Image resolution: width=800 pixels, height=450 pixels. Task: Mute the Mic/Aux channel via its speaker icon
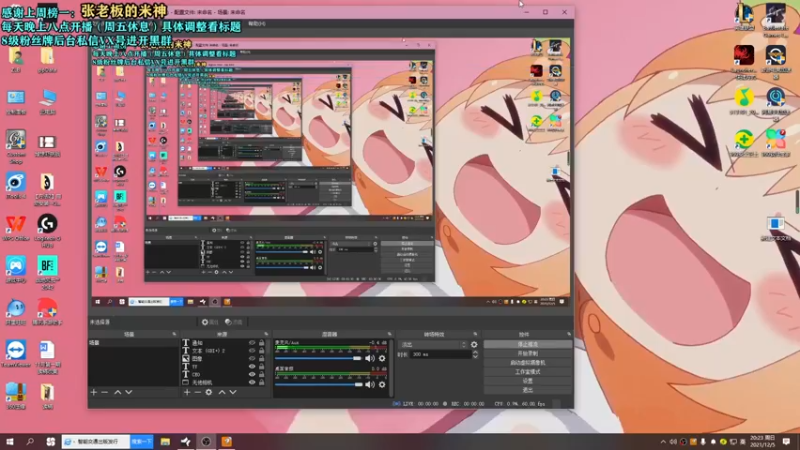click(370, 358)
